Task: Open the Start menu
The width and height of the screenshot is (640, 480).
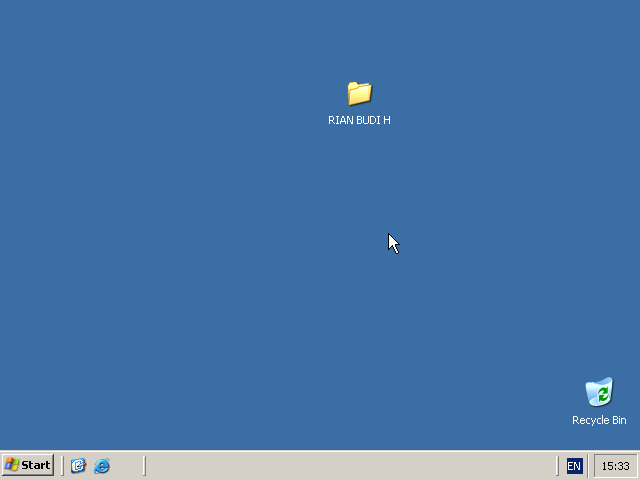Action: 28,465
